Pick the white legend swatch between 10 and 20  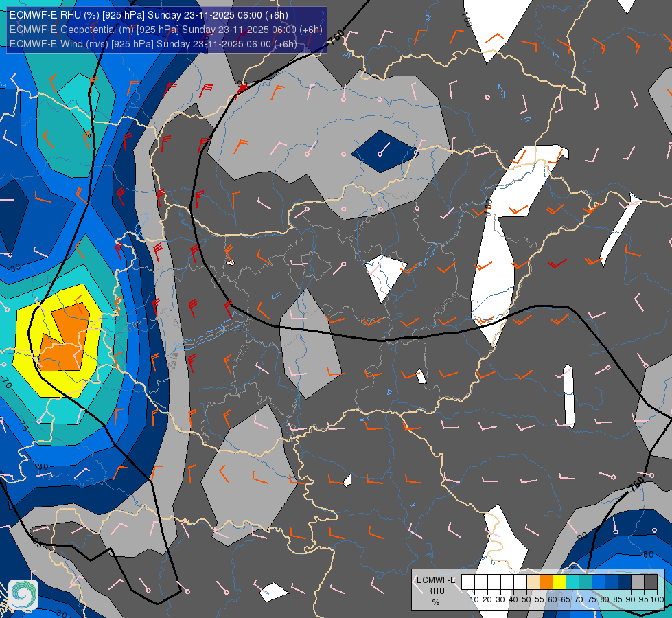click(481, 582)
